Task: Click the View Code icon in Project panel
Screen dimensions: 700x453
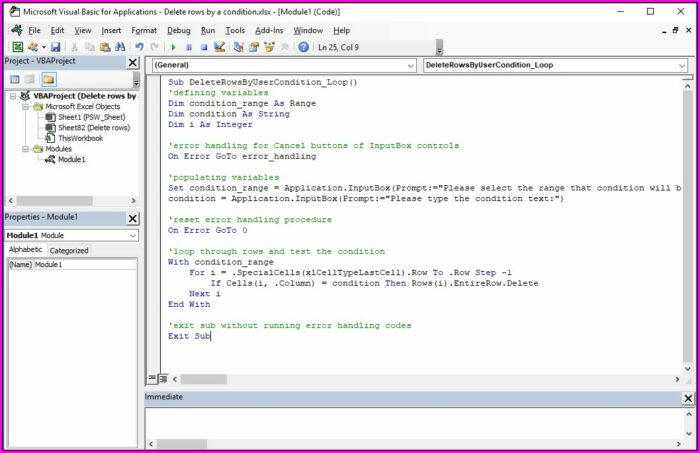Action: (15, 79)
